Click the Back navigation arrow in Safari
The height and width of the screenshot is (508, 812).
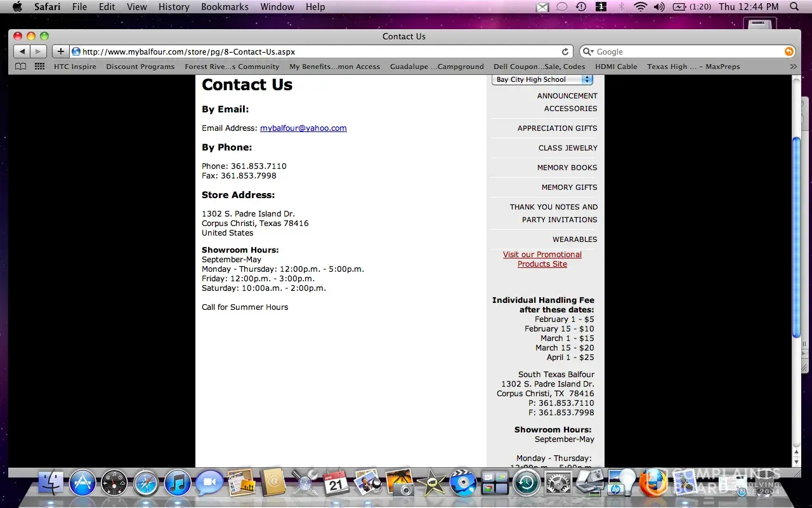[22, 51]
